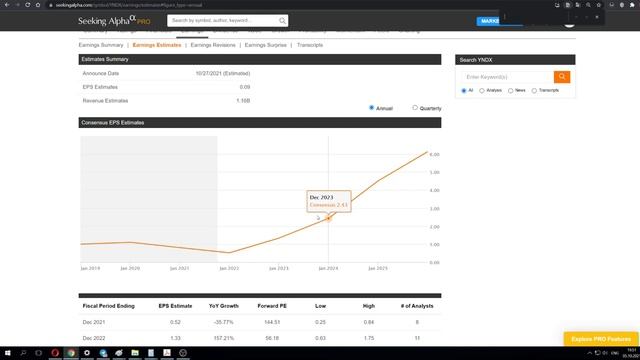The width and height of the screenshot is (640, 360).
Task: Click the Fiscal Period Ending column header
Action: click(109, 306)
